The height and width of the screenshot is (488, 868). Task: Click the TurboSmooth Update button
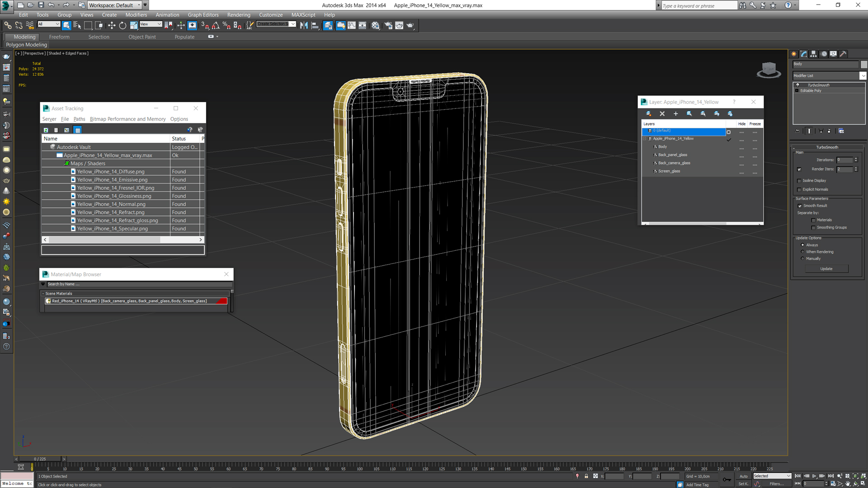point(826,269)
